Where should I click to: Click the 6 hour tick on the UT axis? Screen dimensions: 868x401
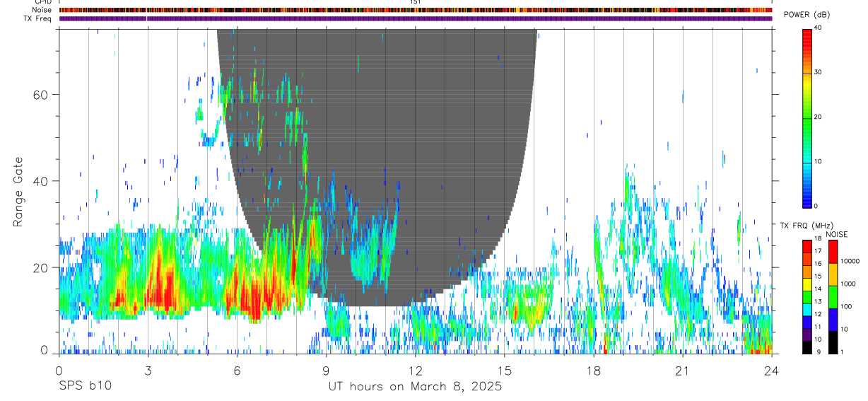pos(237,371)
